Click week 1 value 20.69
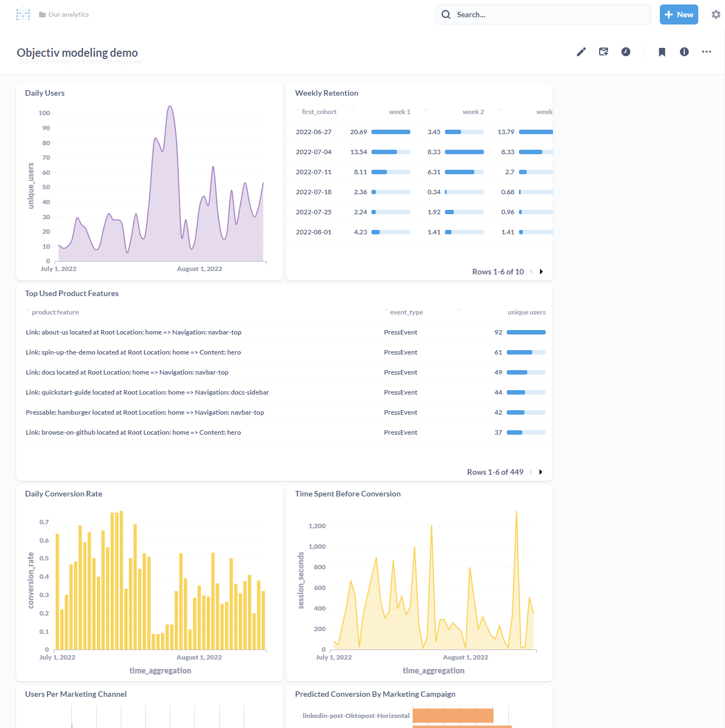Screen dimensions: 725x728 coord(359,132)
